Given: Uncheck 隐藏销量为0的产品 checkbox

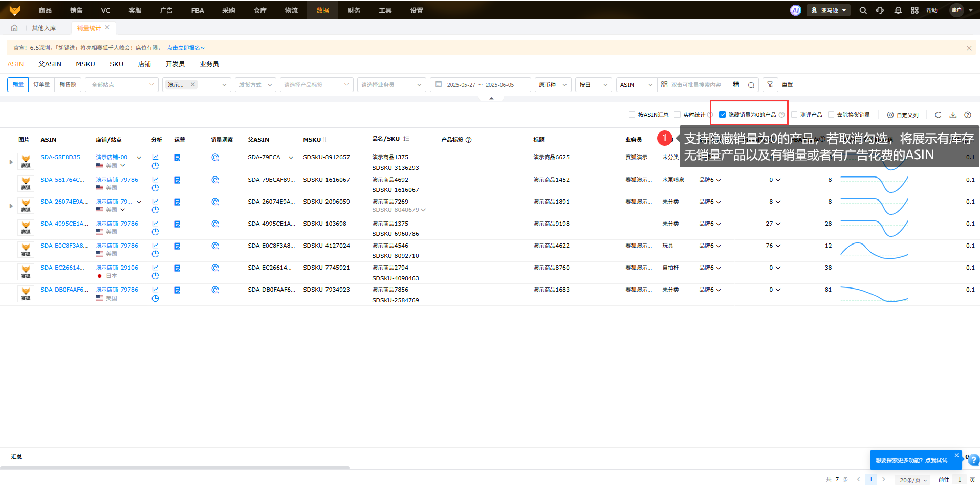Looking at the screenshot, I should click(x=723, y=115).
